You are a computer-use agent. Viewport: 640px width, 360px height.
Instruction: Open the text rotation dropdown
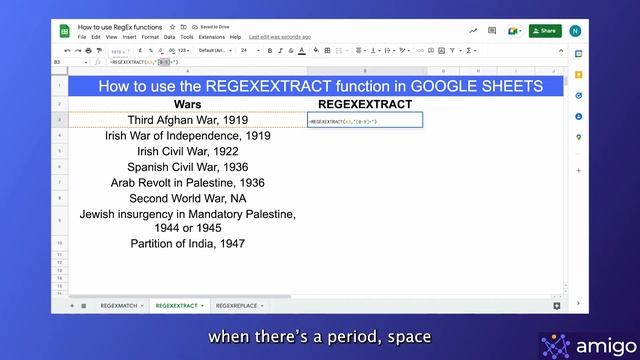click(x=404, y=51)
